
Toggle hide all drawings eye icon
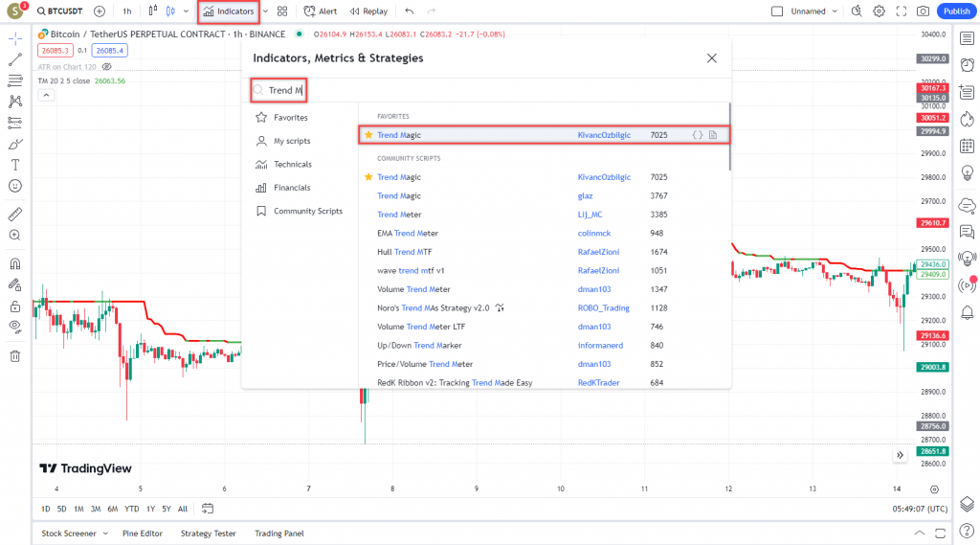pyautogui.click(x=15, y=327)
